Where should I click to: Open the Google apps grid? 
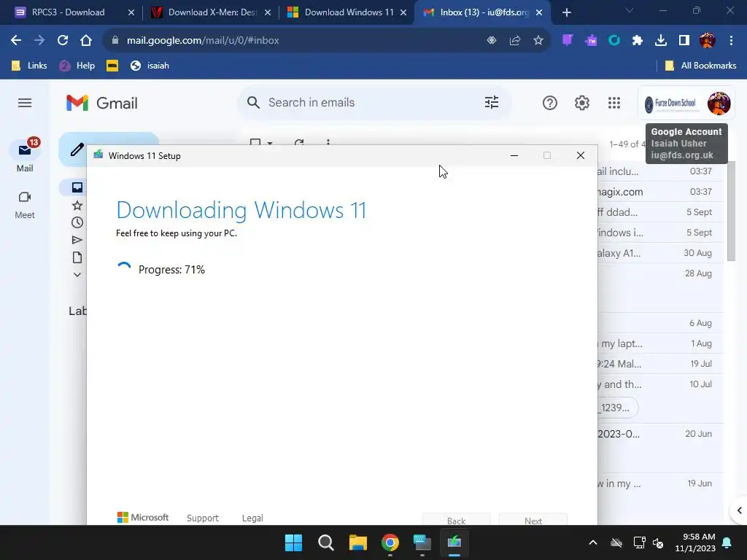(x=614, y=103)
